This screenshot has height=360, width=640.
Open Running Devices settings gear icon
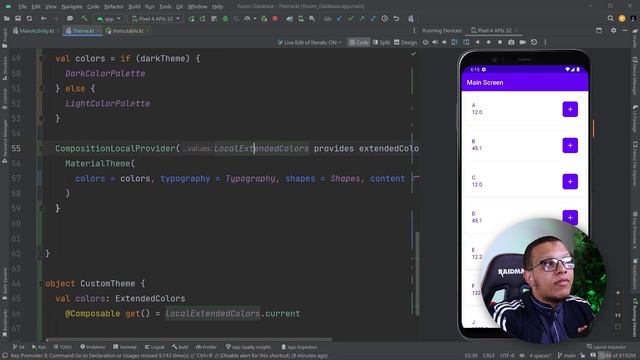(613, 30)
